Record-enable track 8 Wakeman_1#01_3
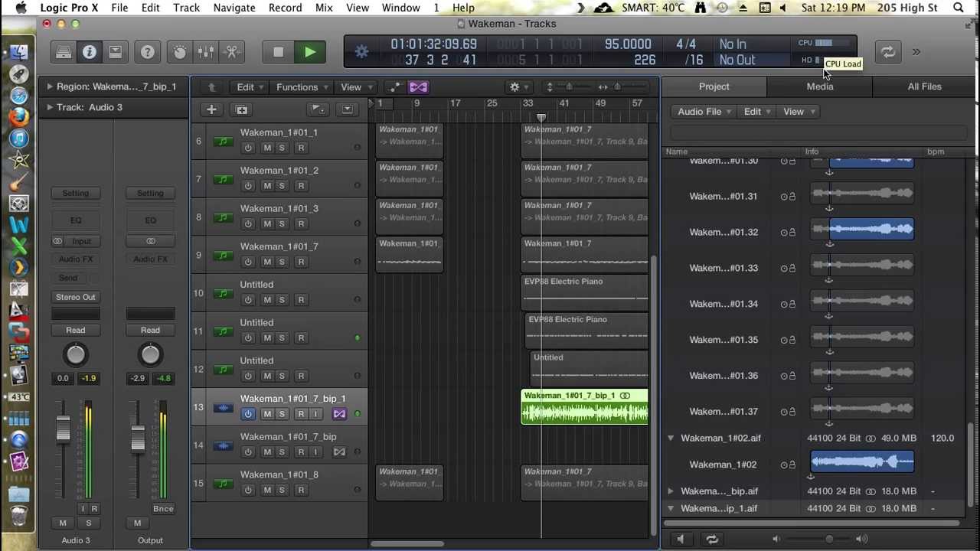The width and height of the screenshot is (980, 551). (x=301, y=223)
